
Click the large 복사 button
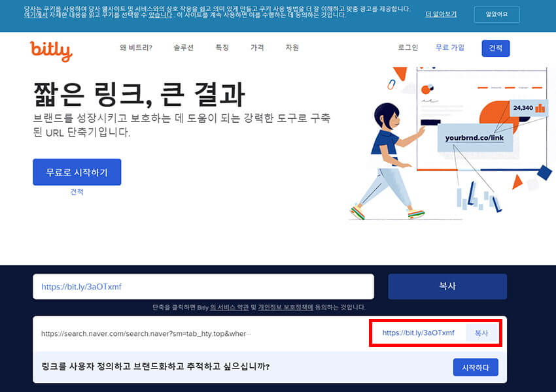[447, 286]
